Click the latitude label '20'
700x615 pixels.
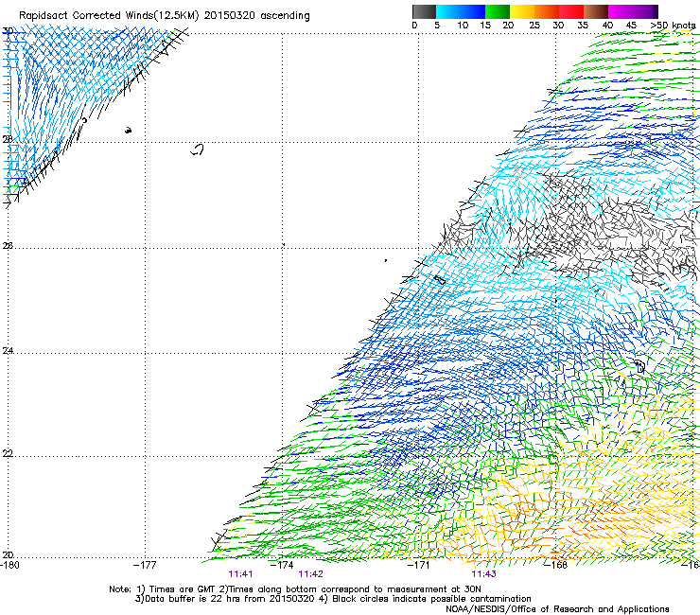pos(8,555)
